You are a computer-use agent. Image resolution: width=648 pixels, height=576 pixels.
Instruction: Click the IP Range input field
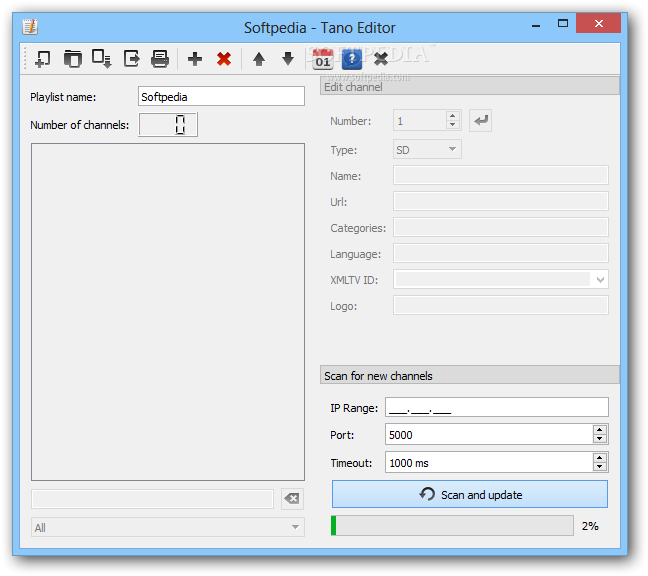pos(497,407)
